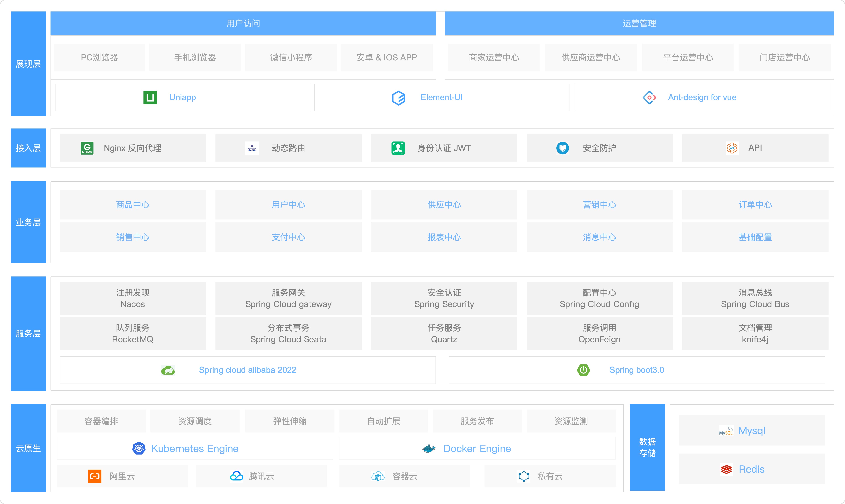
Task: Click the 资源监测 box
Action: pyautogui.click(x=571, y=421)
